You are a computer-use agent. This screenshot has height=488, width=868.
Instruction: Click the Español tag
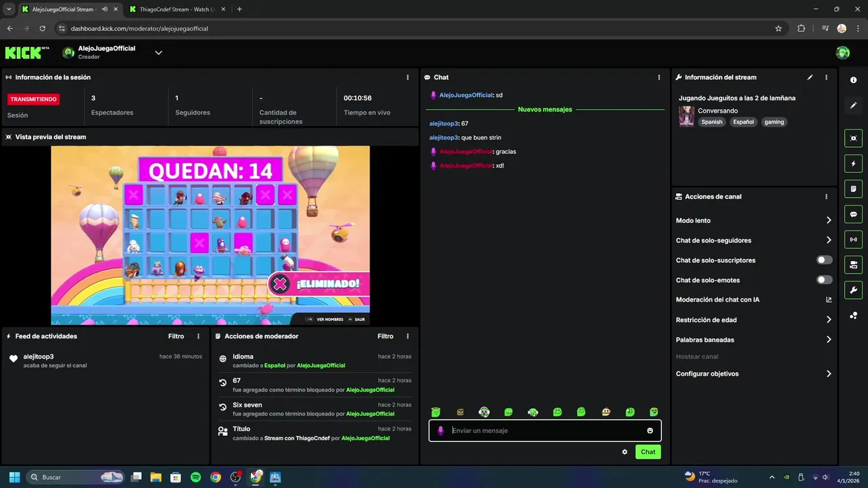[743, 122]
